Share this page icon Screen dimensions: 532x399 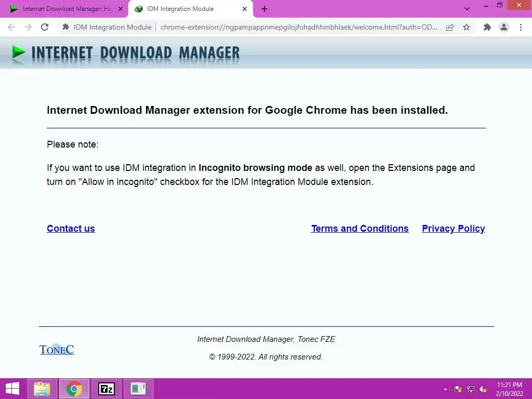(450, 27)
